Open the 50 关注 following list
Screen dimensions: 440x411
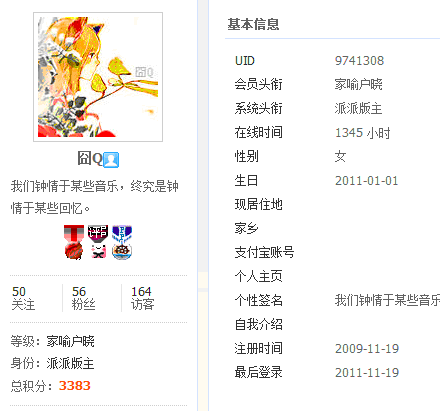click(23, 298)
